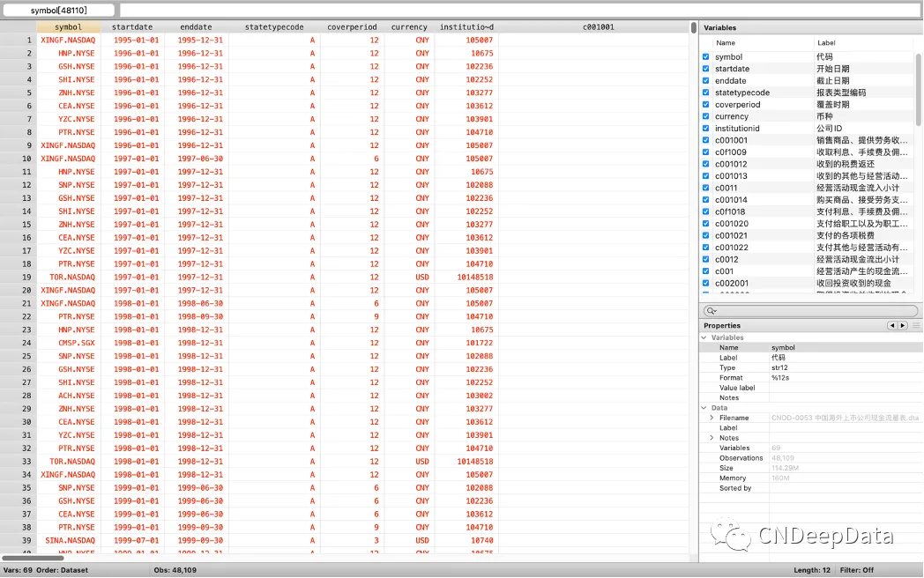Toggle the institutionid variable checkbox

(x=705, y=129)
